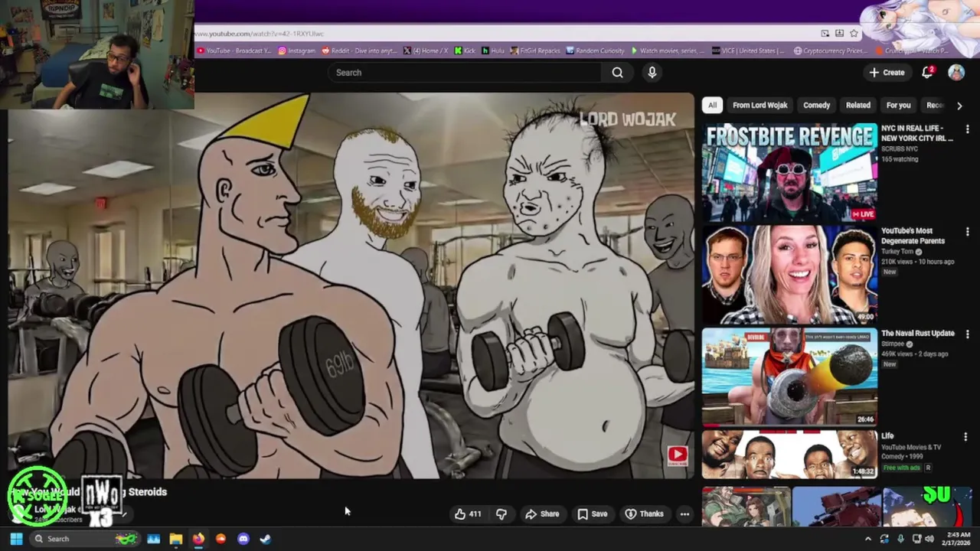Open the account avatar menu
The image size is (980, 551).
click(x=956, y=72)
